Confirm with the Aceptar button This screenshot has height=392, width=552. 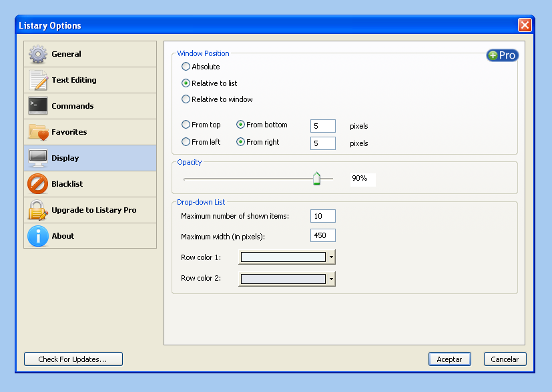(x=450, y=359)
